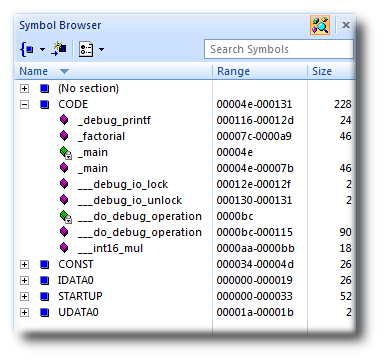Click the symbol search magnifier icon in title bar
This screenshot has height=363, width=386.
pos(320,25)
